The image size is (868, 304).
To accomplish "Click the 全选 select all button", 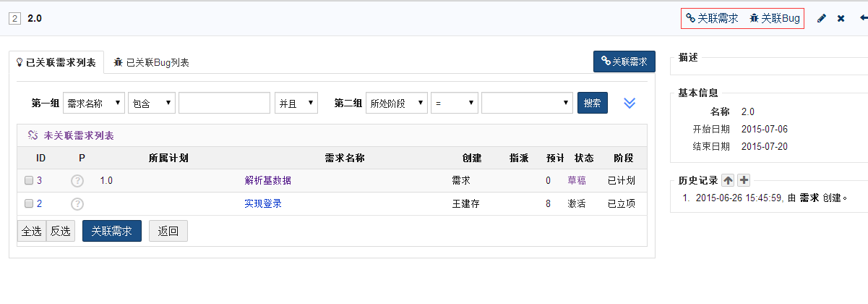I will pos(31,232).
